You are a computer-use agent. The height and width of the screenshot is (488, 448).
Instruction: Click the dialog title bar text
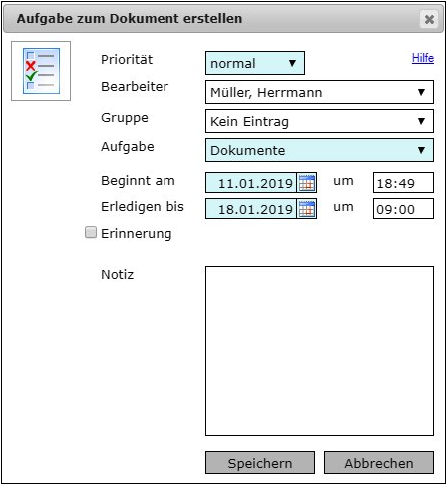129,19
